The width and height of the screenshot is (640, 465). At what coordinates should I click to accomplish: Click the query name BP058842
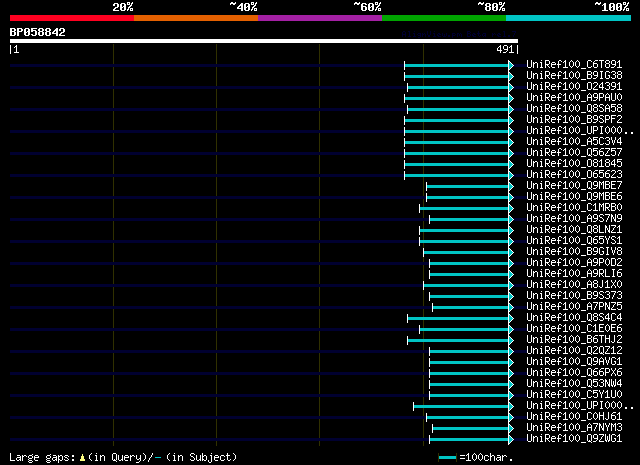point(38,32)
